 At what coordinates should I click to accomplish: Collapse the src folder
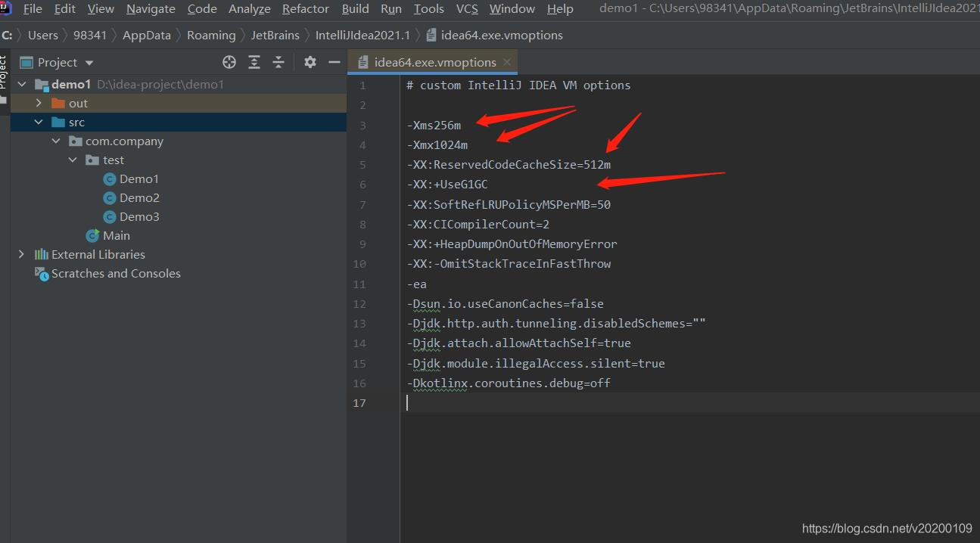point(39,123)
